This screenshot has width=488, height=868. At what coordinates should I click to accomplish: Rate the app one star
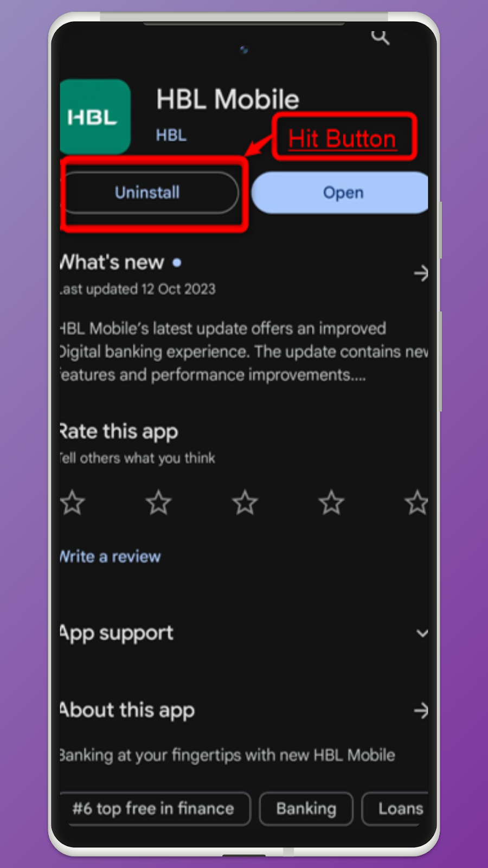72,502
